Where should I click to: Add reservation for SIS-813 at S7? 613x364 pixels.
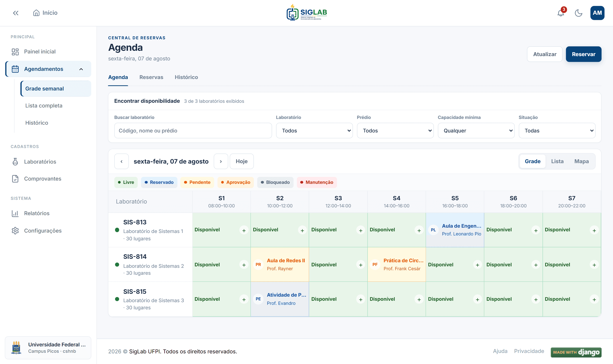[x=594, y=230]
